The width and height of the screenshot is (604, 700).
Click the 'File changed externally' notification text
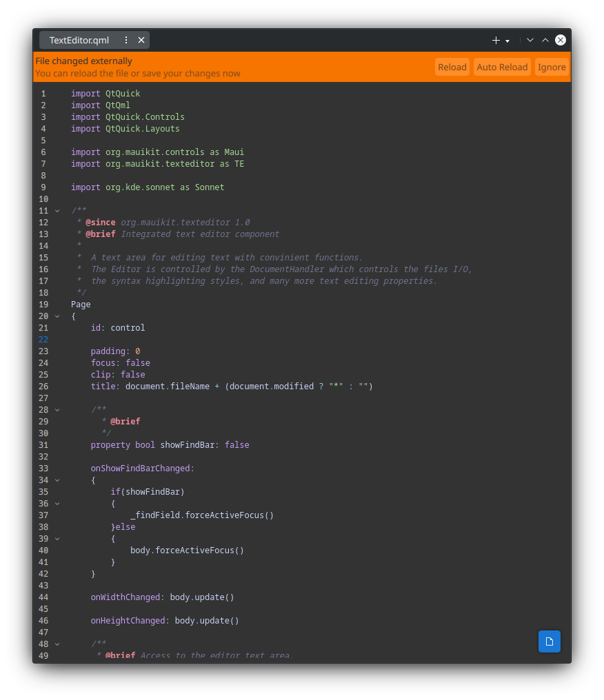[x=83, y=61]
